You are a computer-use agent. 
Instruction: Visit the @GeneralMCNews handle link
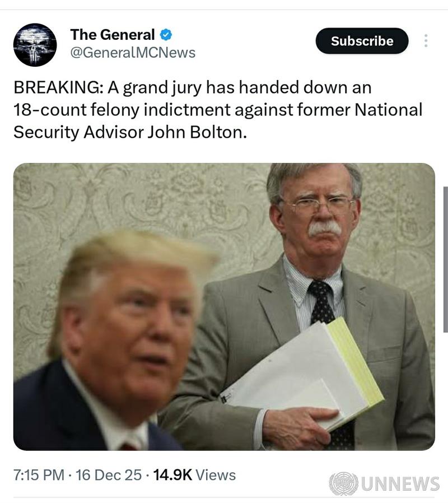click(133, 53)
